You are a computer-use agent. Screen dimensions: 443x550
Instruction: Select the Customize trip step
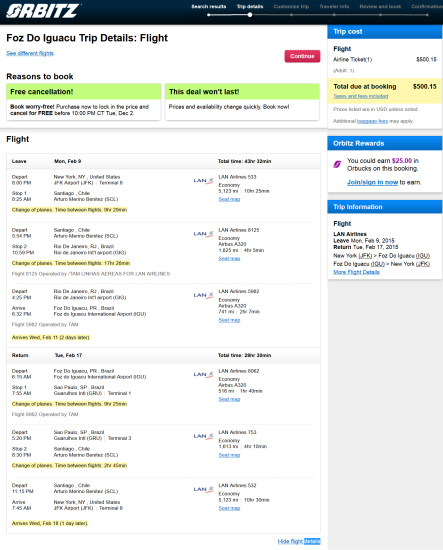pyautogui.click(x=291, y=6)
